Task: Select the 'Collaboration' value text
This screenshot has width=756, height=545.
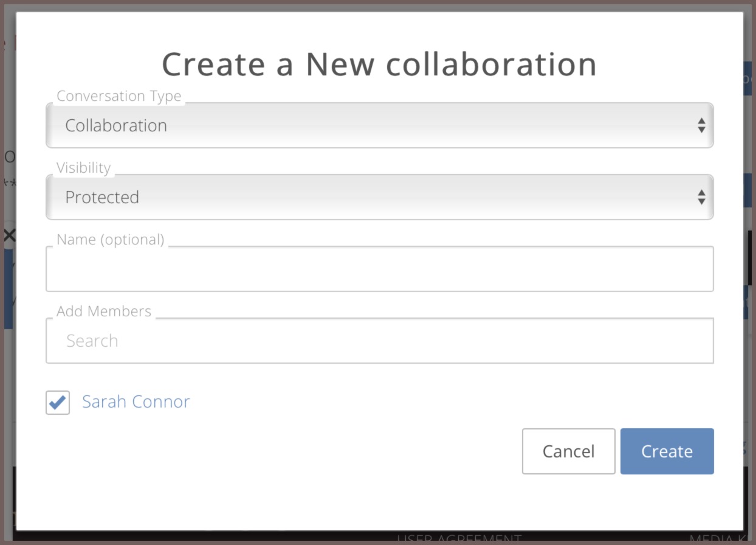Action: tap(116, 125)
